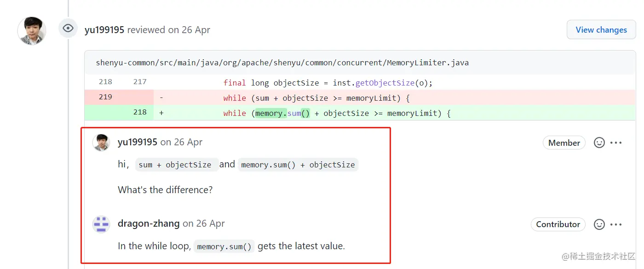The image size is (644, 269).
Task: Click new line number 218 on added row
Action: click(x=140, y=112)
